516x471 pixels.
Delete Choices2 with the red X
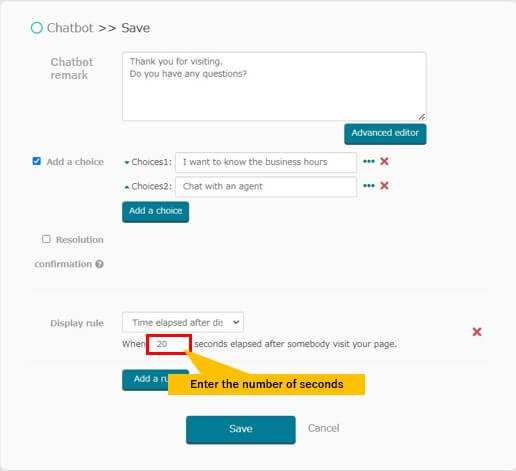tap(384, 186)
